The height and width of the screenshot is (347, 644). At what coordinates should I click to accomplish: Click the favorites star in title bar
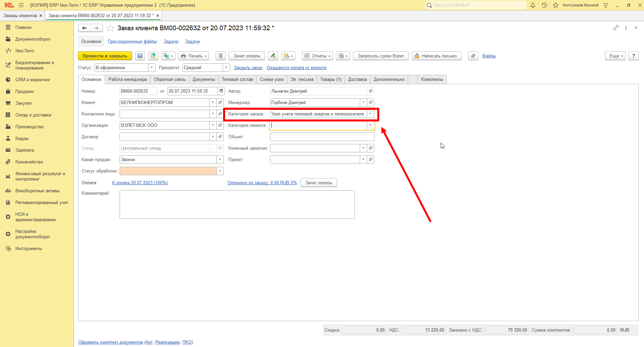coord(556,5)
